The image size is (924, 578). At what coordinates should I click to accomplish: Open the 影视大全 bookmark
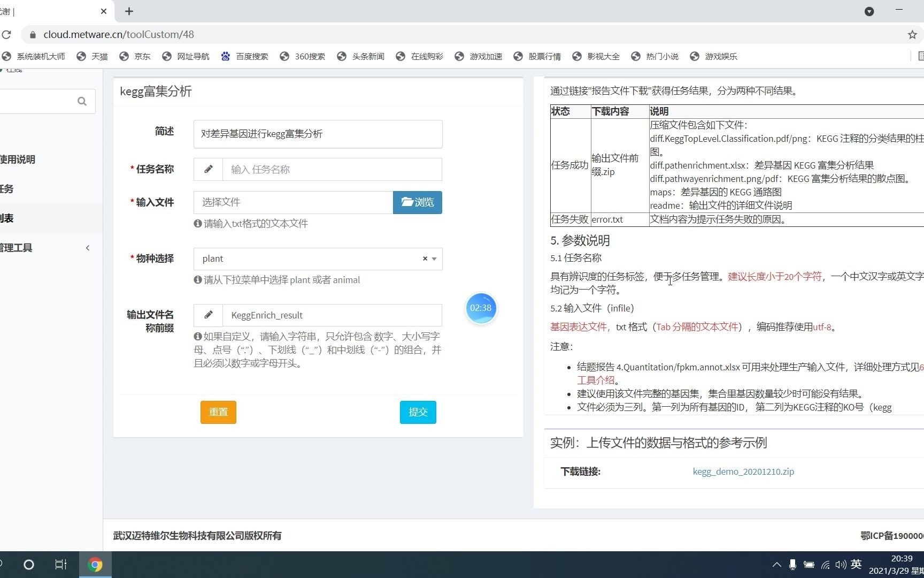596,56
